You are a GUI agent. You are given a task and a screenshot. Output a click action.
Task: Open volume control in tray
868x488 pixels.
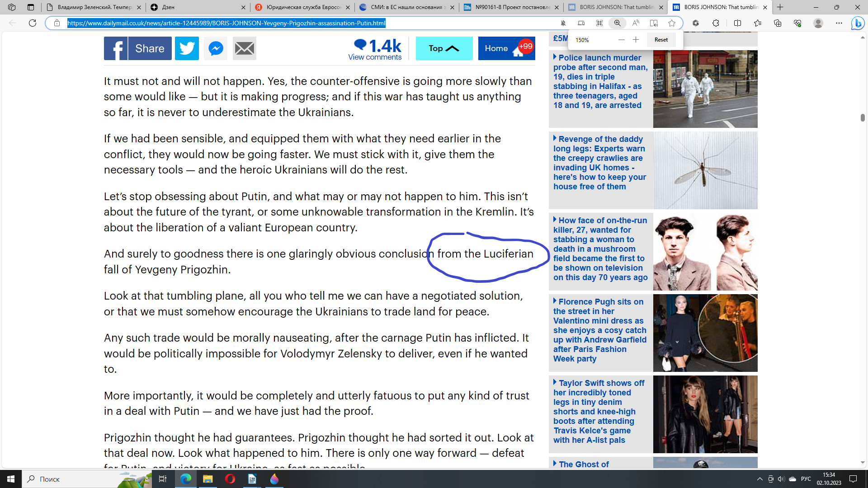(781, 479)
